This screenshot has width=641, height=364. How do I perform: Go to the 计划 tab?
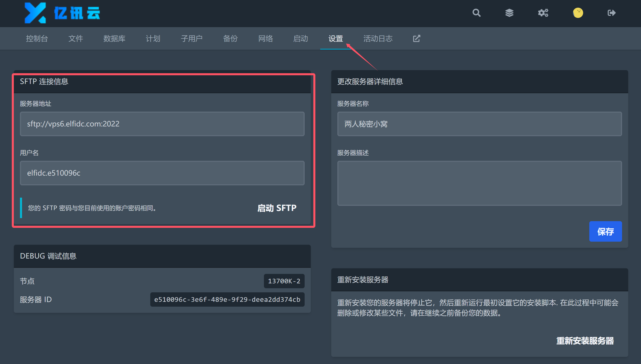153,38
